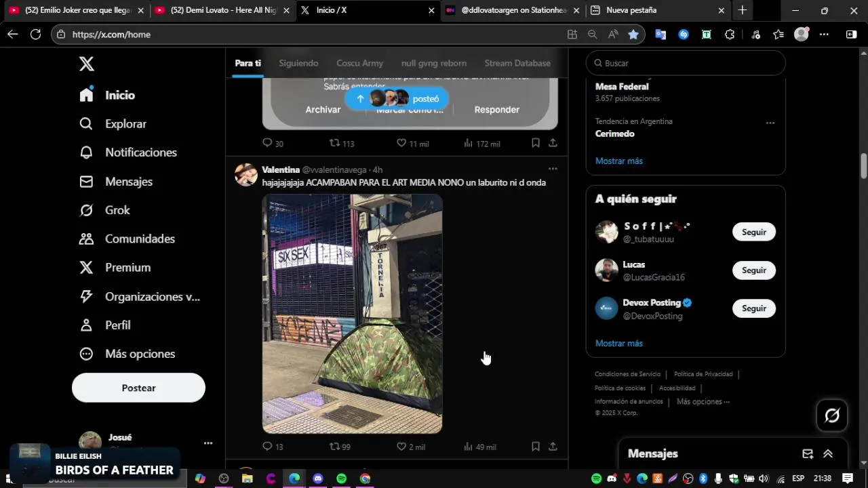
Task: Click zoom out icon in address bar
Action: pyautogui.click(x=593, y=35)
